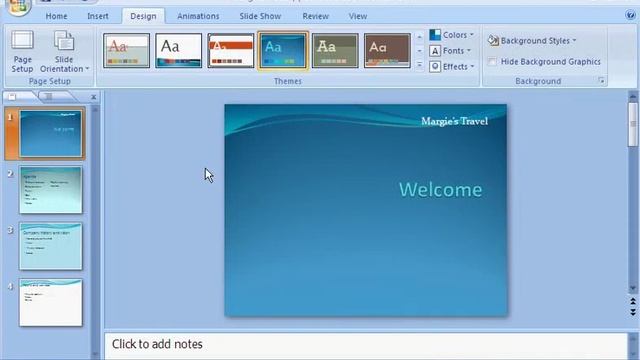Open the Review tab

click(316, 16)
